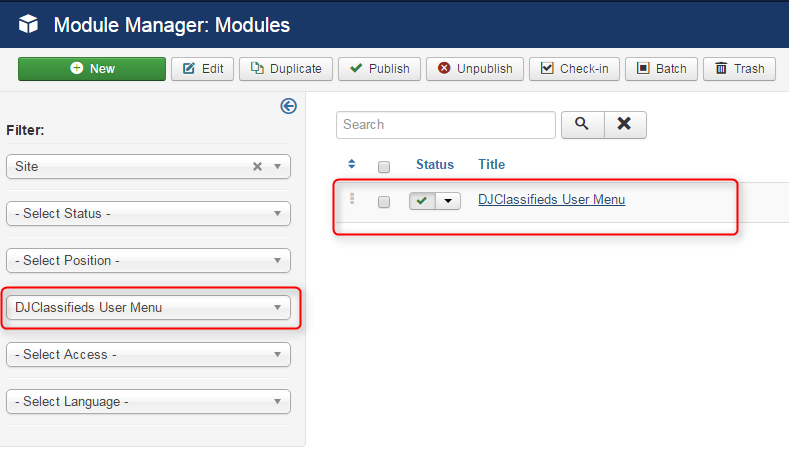Clear the search with the X button

tap(624, 124)
